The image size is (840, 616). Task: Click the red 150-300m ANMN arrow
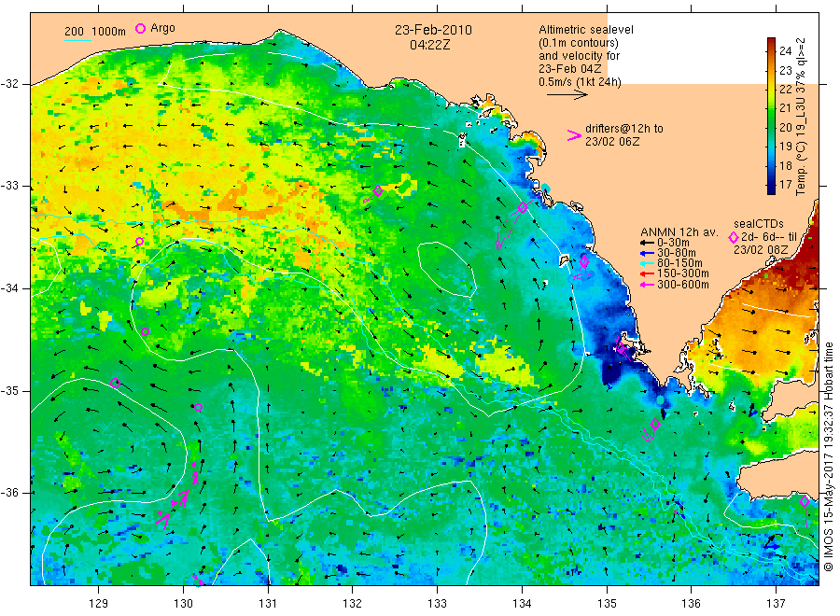coord(648,273)
